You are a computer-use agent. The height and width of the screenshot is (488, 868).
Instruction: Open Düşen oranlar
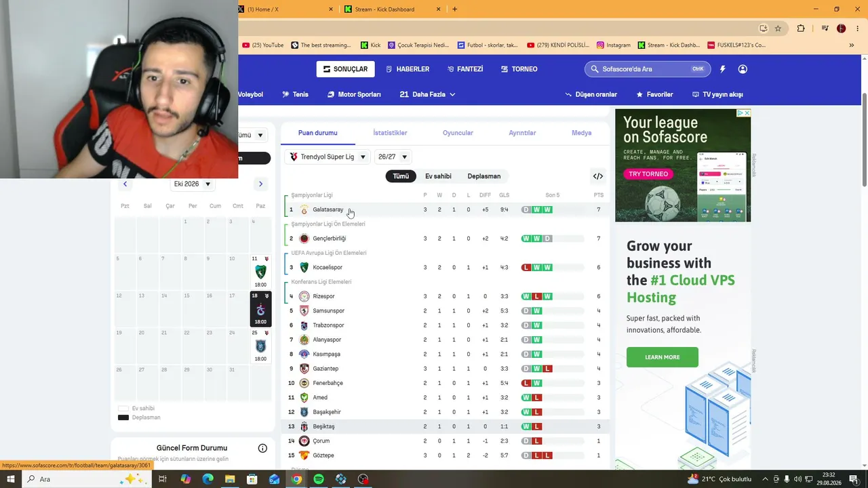[591, 94]
